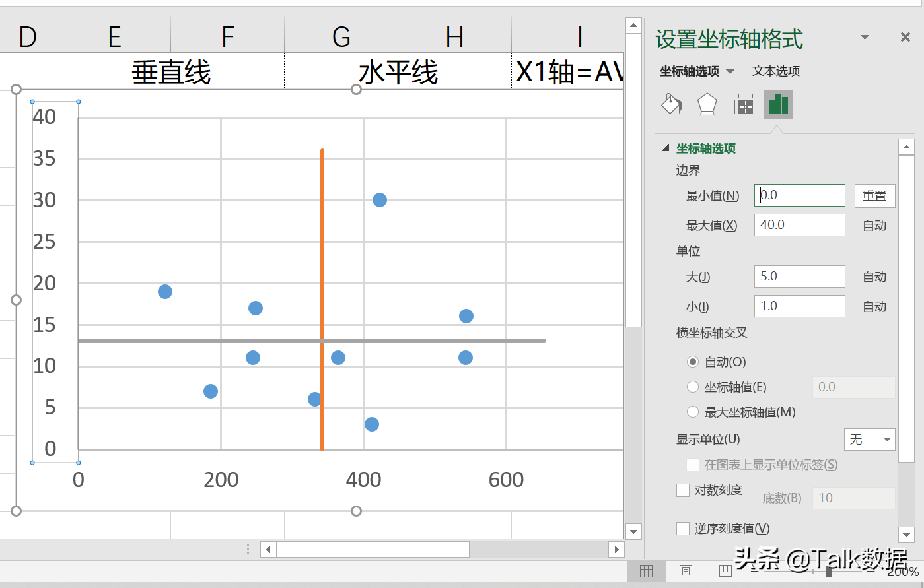This screenshot has height=588, width=924.
Task: Click the worksheet vertical scroll up arrow
Action: click(633, 26)
